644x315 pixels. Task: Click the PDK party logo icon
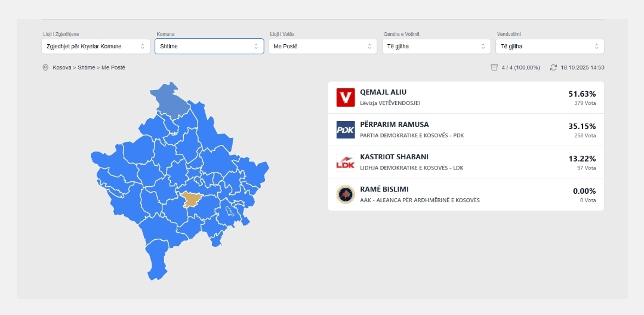[346, 129]
